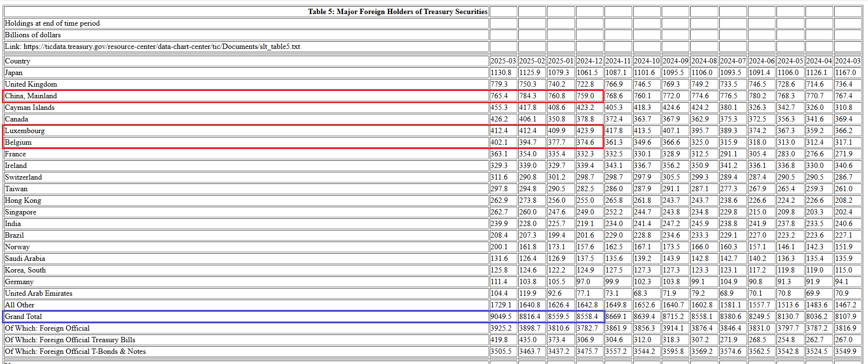This screenshot has height=364, width=868.
Task: Click the 2024-04 column header
Action: coord(819,61)
